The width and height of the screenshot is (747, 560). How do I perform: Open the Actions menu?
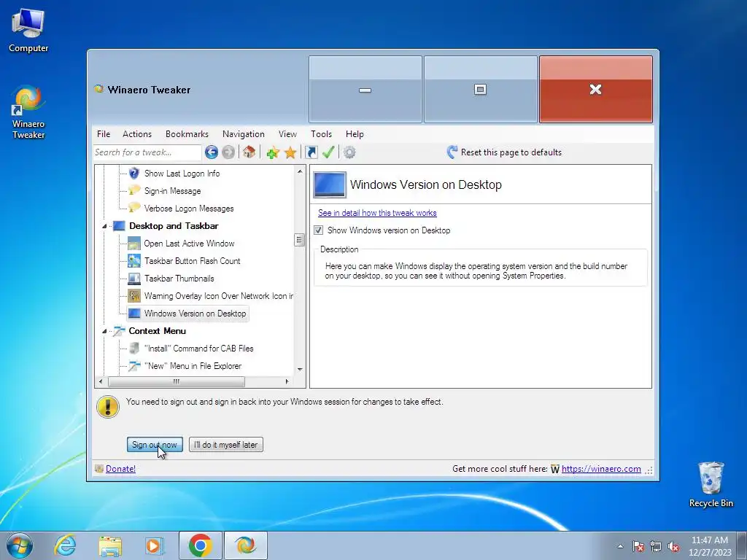pyautogui.click(x=137, y=134)
